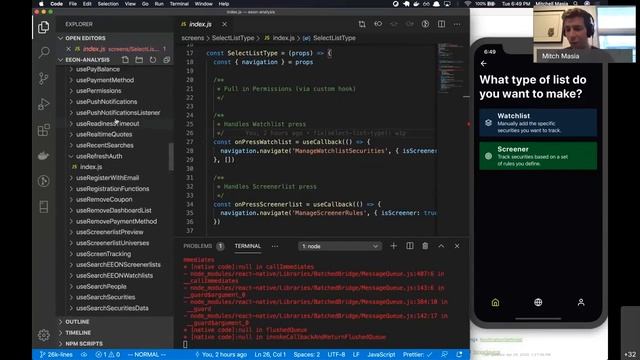
Task: Tap the Screener option in phone
Action: pyautogui.click(x=538, y=156)
